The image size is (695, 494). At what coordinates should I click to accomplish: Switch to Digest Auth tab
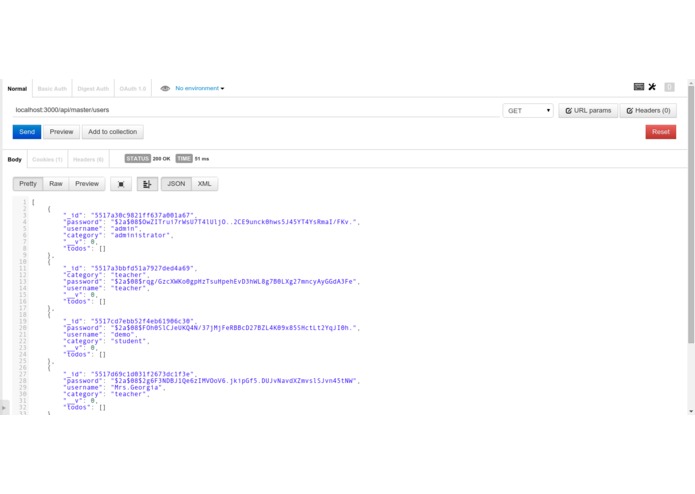[x=93, y=89]
